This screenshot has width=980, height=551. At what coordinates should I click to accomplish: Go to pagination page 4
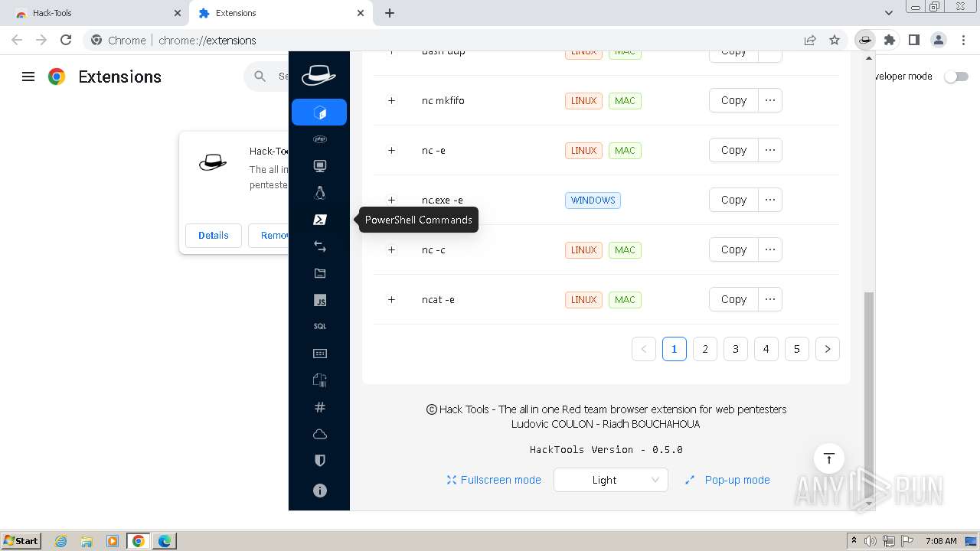pos(766,349)
